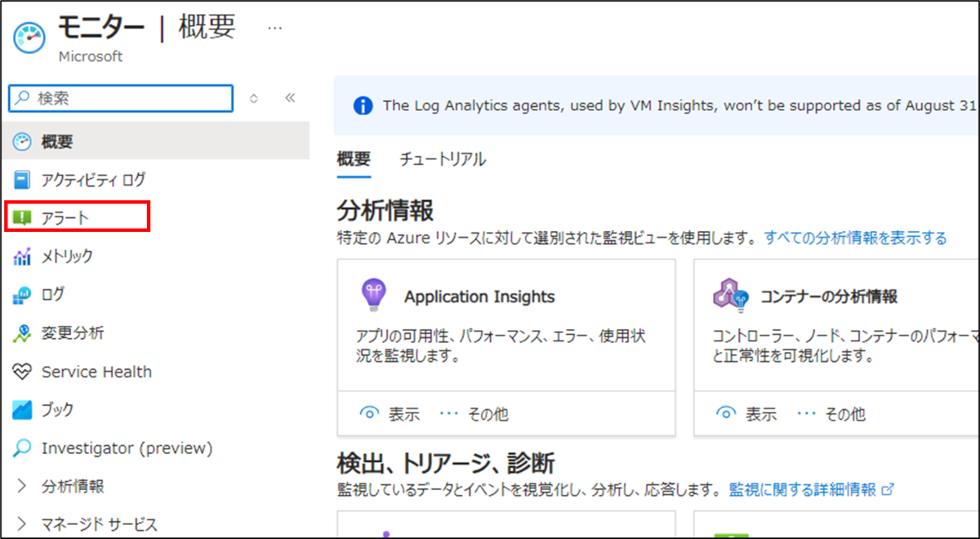Image resolution: width=980 pixels, height=539 pixels.
Task: Expand the 分析情報 sidebar group chevron
Action: coord(22,486)
